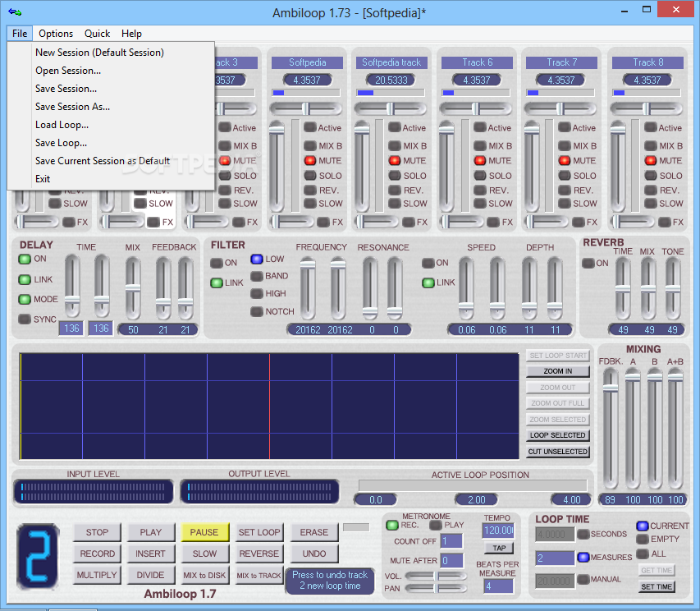Screen dimensions: 700x611
Task: Toggle the FILTER ON indicator
Action: coord(217,263)
